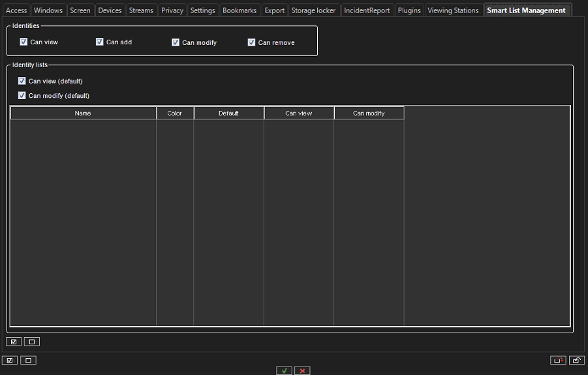The width and height of the screenshot is (588, 375).
Task: Select the Devices tab
Action: tap(110, 10)
